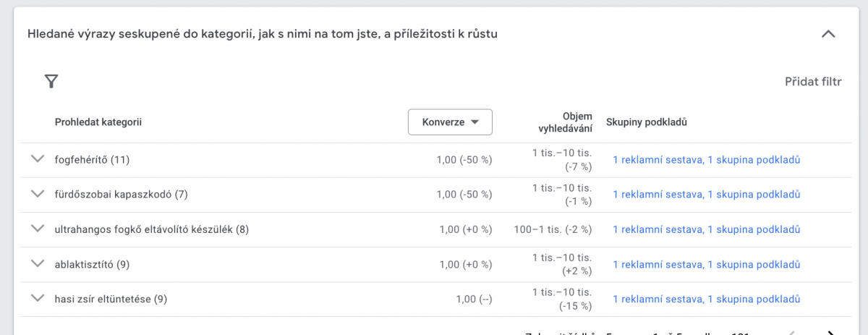Click the Hledané výrazy panel title

262,34
